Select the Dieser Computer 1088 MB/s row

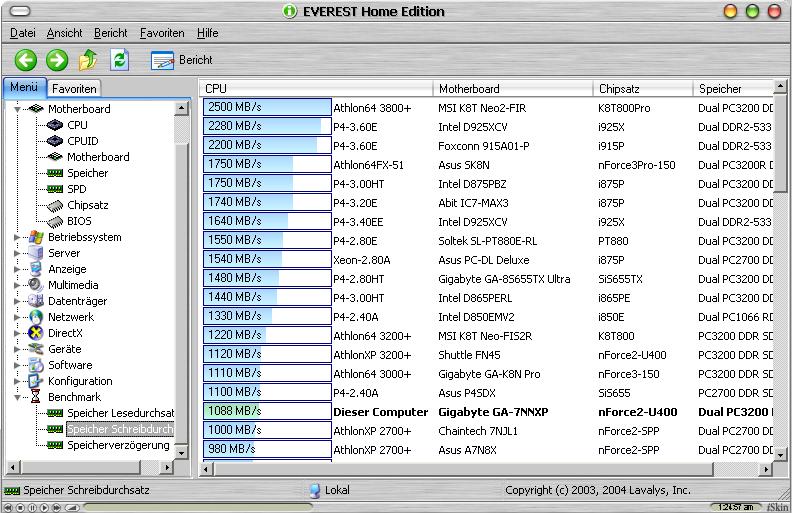[x=487, y=412]
